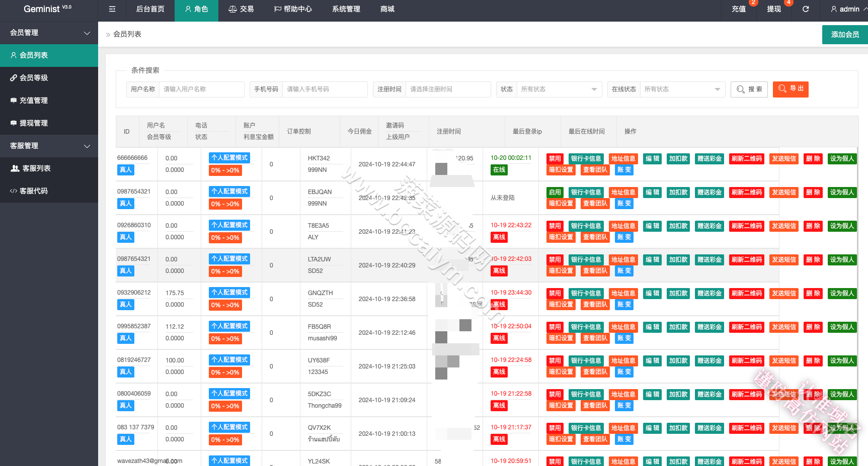This screenshot has width=868, height=466.
Task: Open 提现管理 in the sidebar
Action: [x=49, y=123]
